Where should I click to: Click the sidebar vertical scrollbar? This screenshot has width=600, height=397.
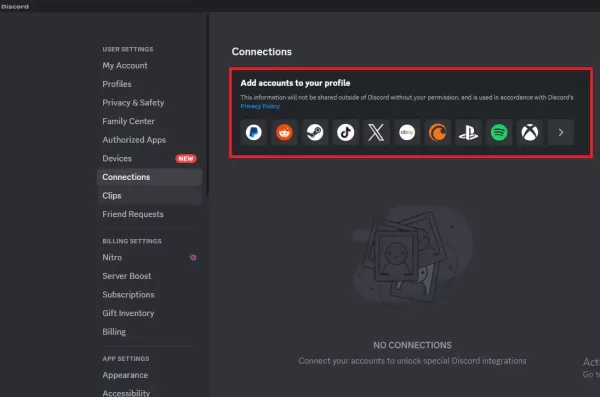(x=208, y=105)
